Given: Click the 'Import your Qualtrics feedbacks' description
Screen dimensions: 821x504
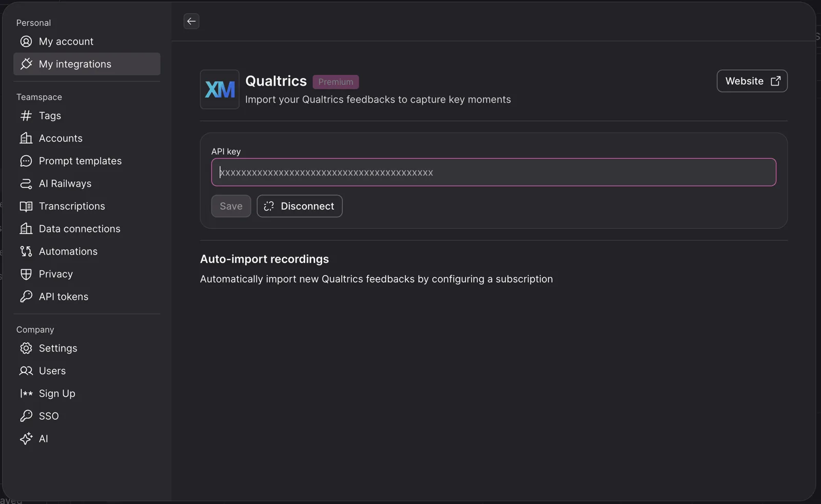Looking at the screenshot, I should 378,100.
